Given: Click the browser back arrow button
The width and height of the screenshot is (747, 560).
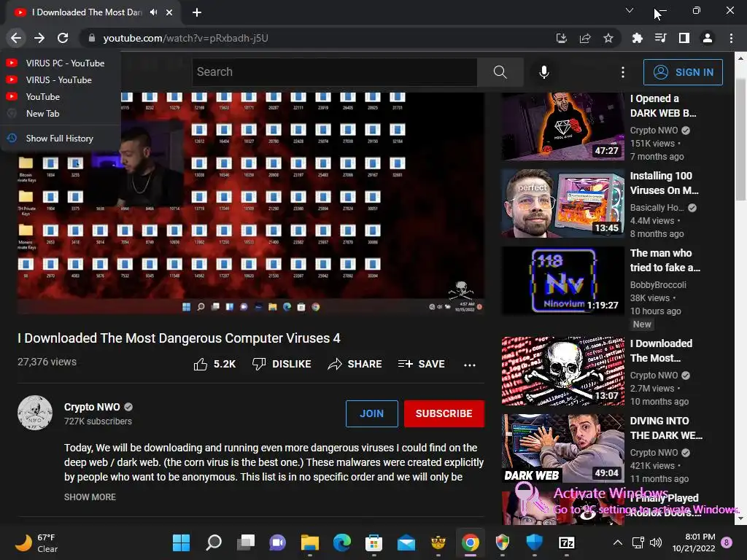Looking at the screenshot, I should 16,38.
